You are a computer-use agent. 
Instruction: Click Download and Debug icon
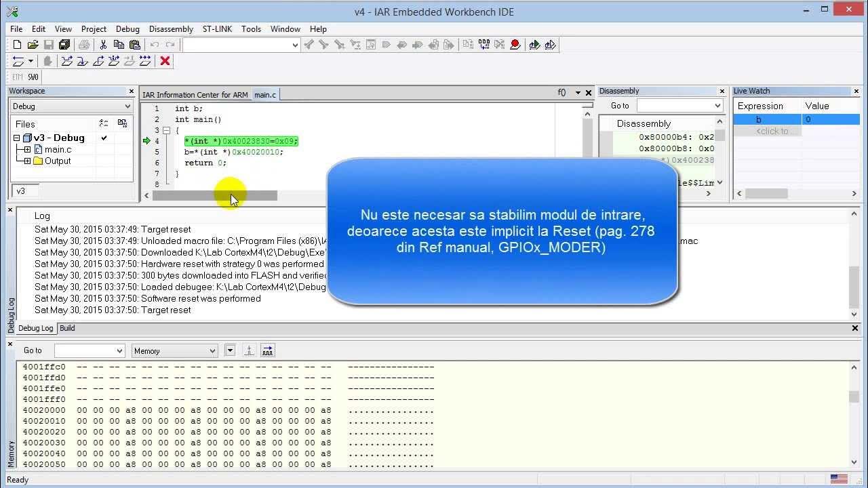click(534, 45)
